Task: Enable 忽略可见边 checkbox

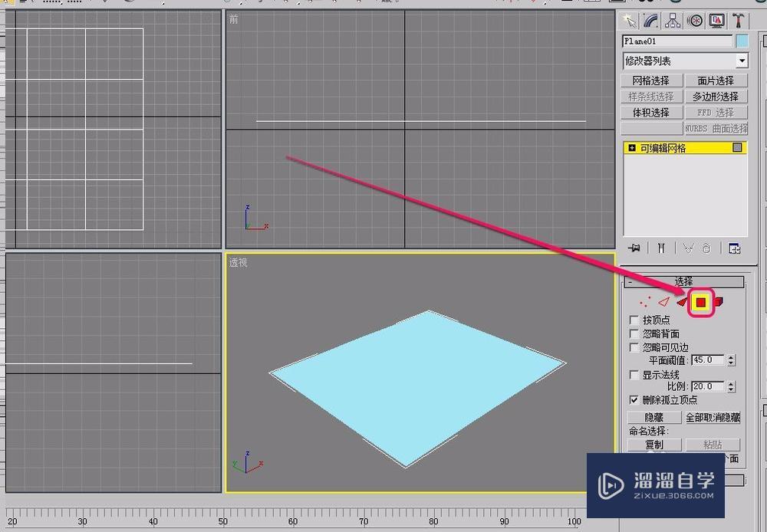Action: click(634, 347)
